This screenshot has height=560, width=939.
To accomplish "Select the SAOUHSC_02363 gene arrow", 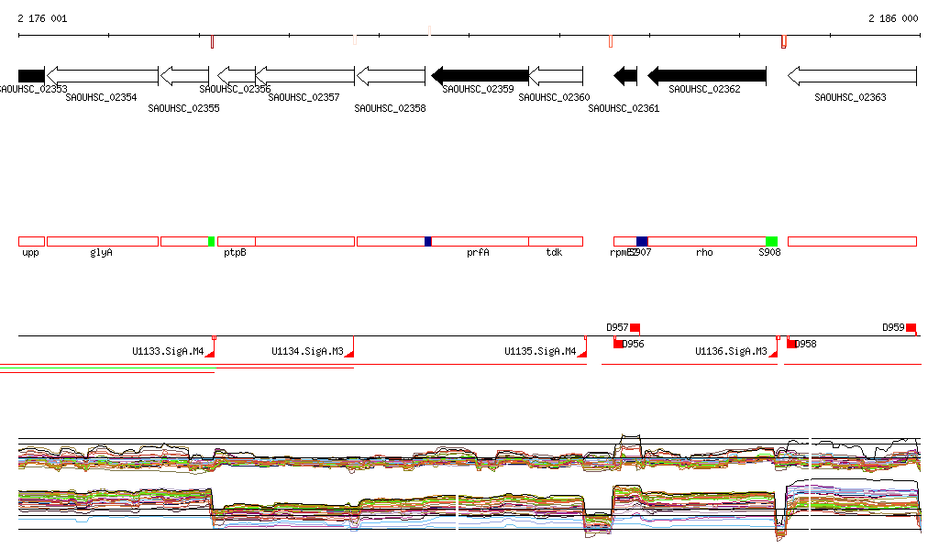I will pos(852,76).
